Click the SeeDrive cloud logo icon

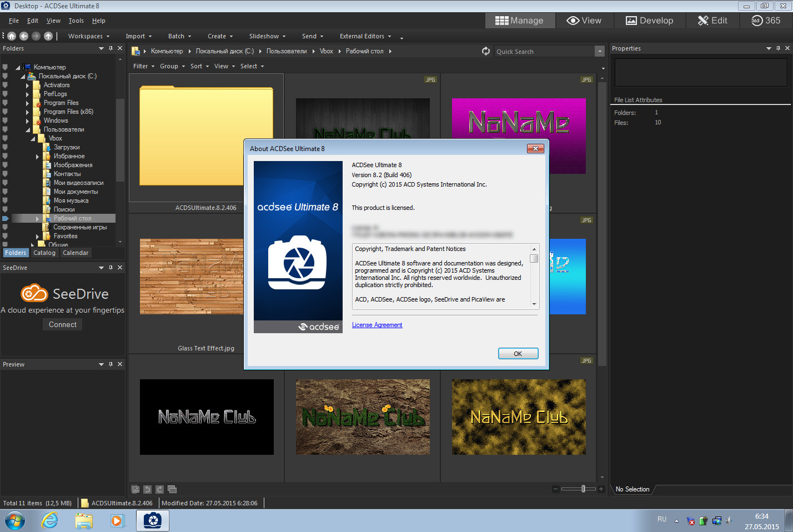(x=34, y=293)
